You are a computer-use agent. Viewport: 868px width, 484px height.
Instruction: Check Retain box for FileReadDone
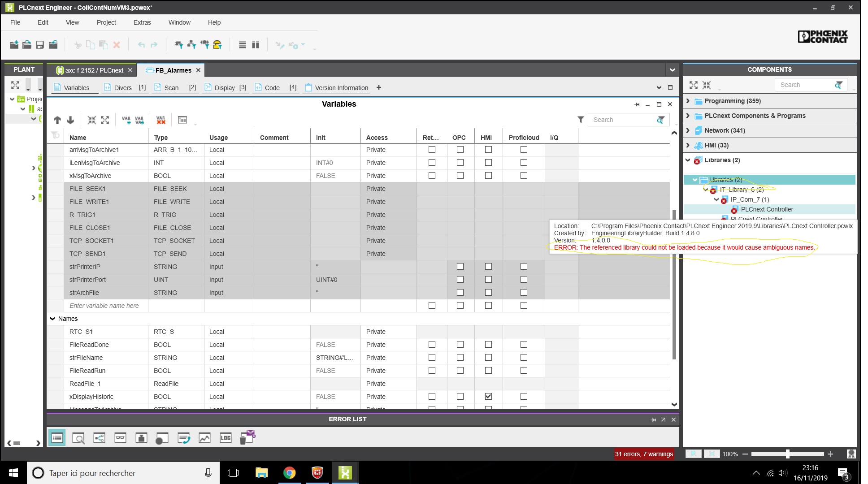pos(432,345)
